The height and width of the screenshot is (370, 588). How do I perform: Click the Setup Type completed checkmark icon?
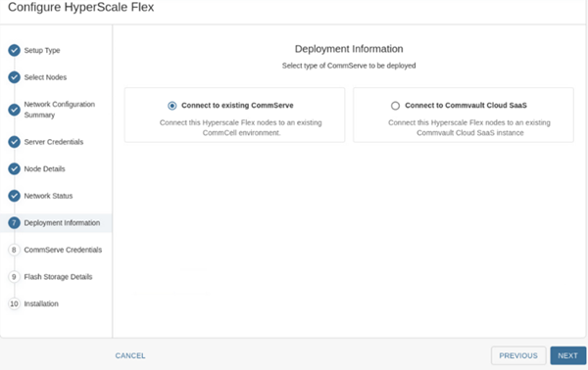pyautogui.click(x=15, y=50)
